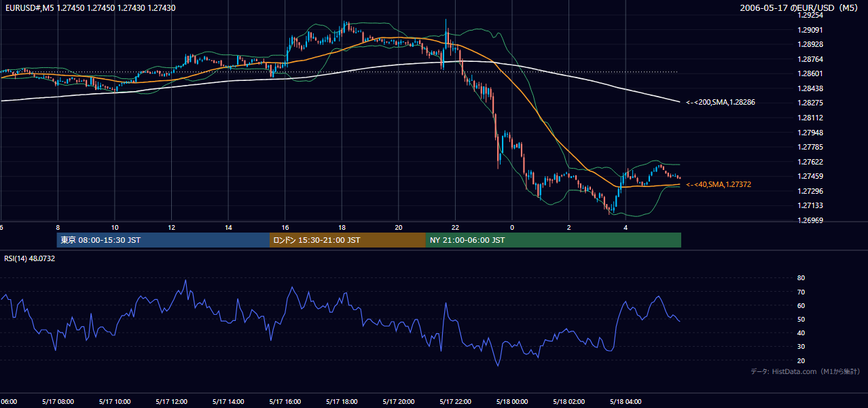The image size is (868, 408).
Task: Click price axis value 1.28275
Action: pos(811,103)
